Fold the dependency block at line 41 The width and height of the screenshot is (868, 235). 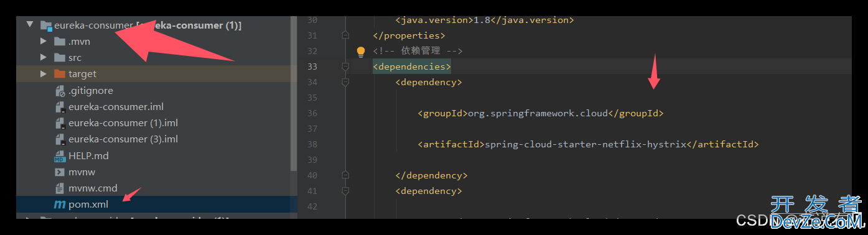click(x=345, y=191)
